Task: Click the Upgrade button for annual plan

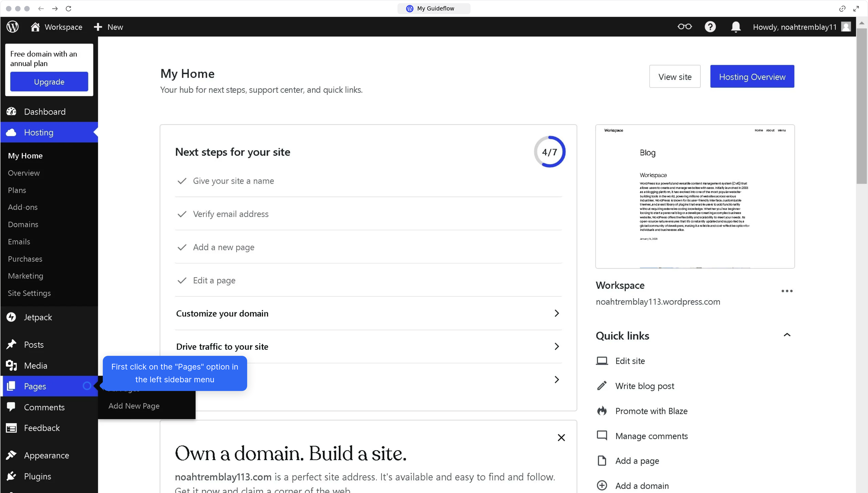Action: pyautogui.click(x=49, y=81)
